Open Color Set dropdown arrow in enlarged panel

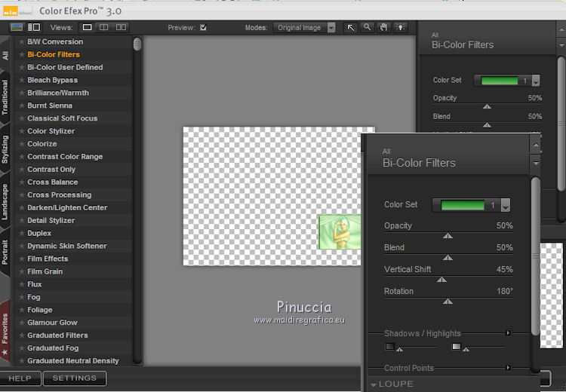pos(506,205)
